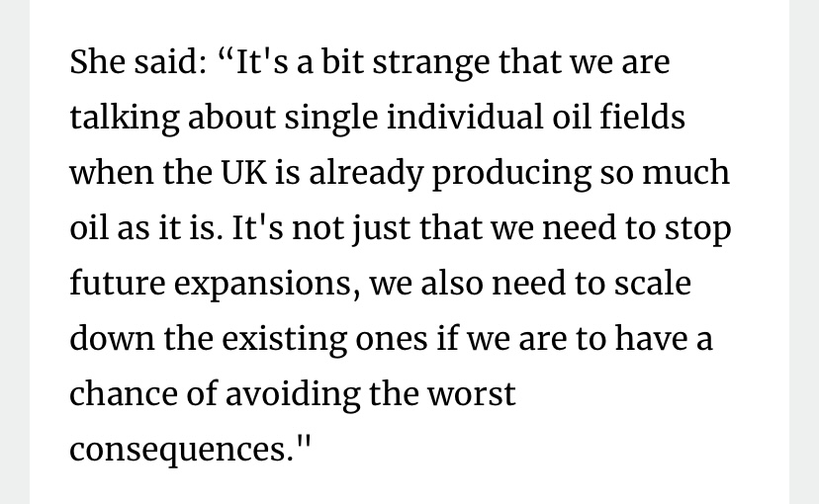
Task: Click the word "fields" in the second line
Action: tap(642, 117)
